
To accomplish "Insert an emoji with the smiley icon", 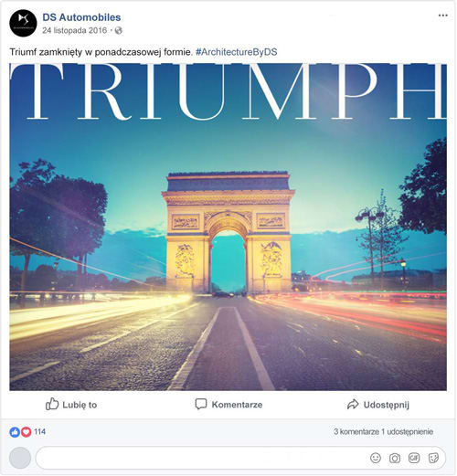I will (x=376, y=458).
